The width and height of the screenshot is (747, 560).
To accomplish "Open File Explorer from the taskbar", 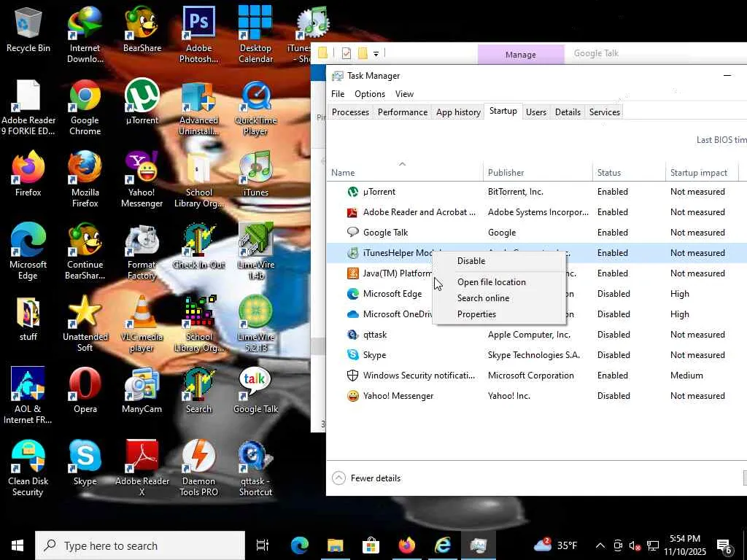I will click(335, 545).
